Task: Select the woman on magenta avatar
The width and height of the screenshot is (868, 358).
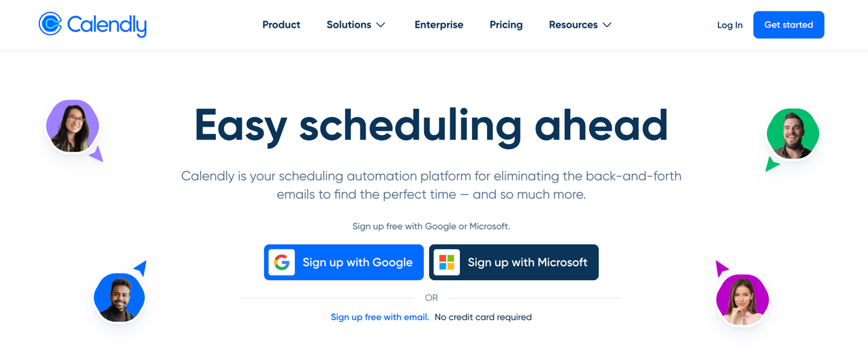Action: (742, 299)
